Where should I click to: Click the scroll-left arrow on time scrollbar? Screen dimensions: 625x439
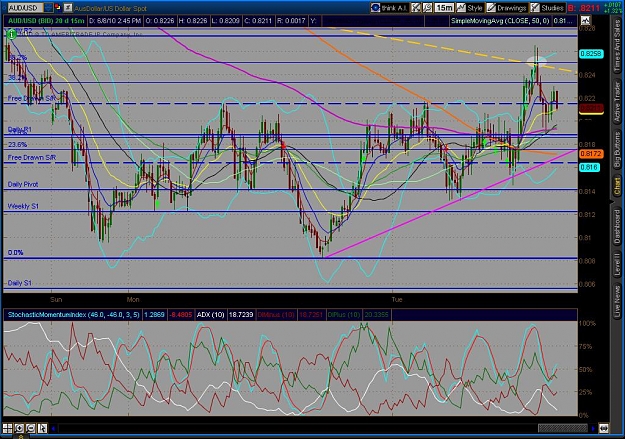tap(53, 429)
